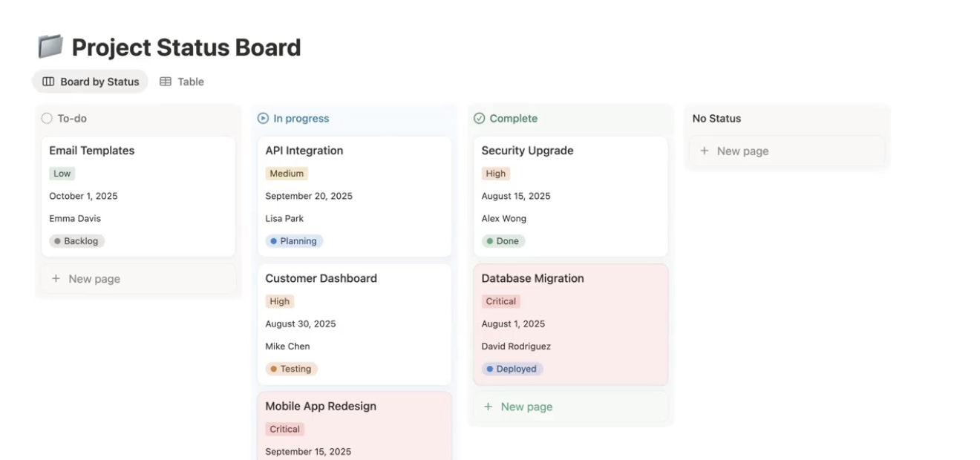
Task: Open the Testing status on Customer Dashboard
Action: click(x=291, y=369)
